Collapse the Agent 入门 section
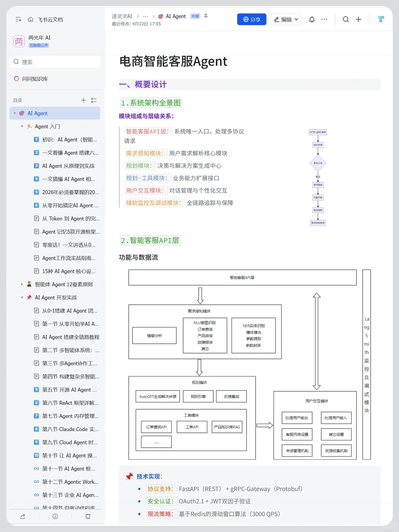Image resolution: width=399 pixels, height=532 pixels. tap(22, 126)
